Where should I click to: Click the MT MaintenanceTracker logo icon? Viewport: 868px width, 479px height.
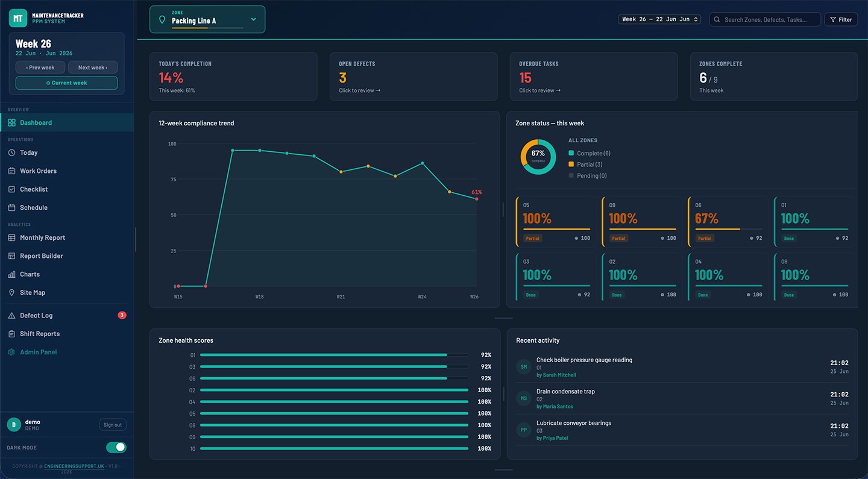pos(18,18)
